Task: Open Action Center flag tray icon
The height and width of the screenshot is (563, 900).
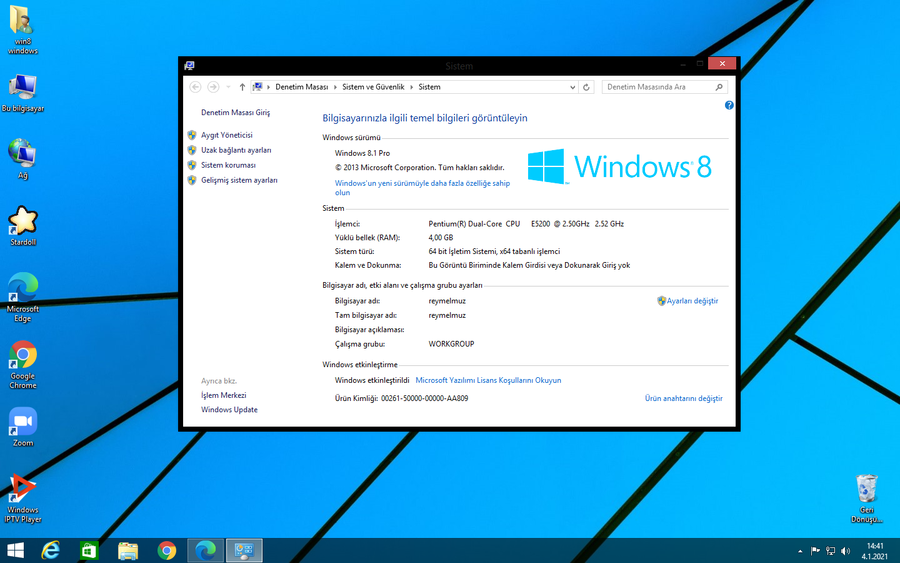Action: (x=815, y=551)
